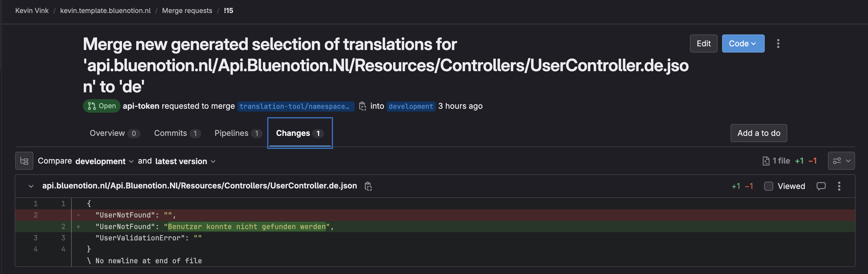Viewport: 868px width, 274px height.
Task: Copy file path of UserController.de.json
Action: pos(368,186)
